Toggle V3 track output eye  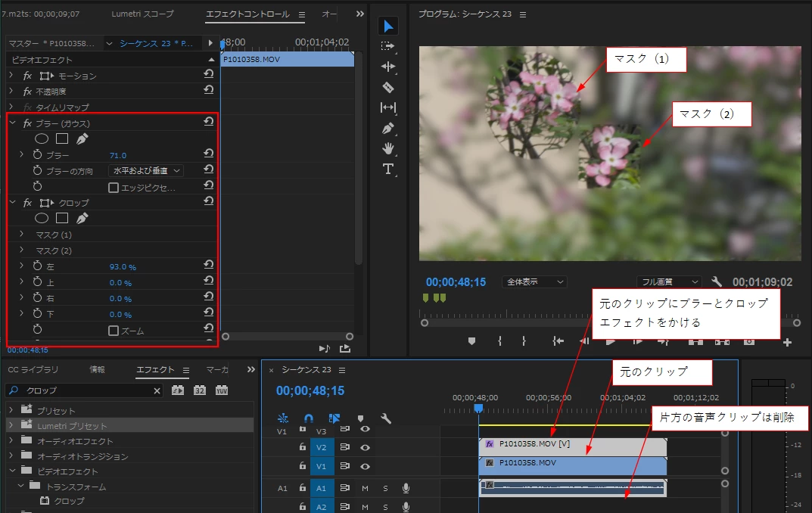(365, 429)
